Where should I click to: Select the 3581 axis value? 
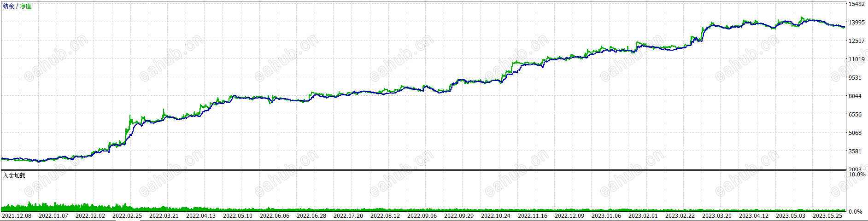[855, 151]
